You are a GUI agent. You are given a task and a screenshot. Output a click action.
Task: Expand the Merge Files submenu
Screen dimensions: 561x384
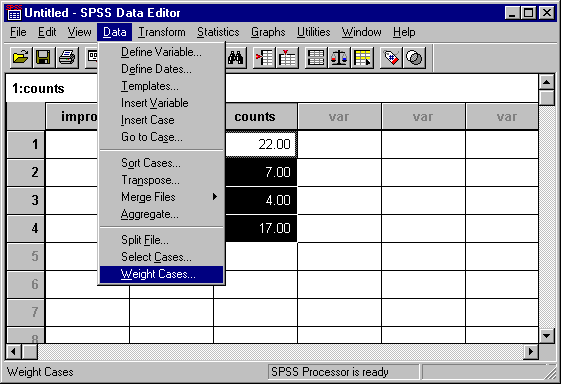pyautogui.click(x=161, y=197)
